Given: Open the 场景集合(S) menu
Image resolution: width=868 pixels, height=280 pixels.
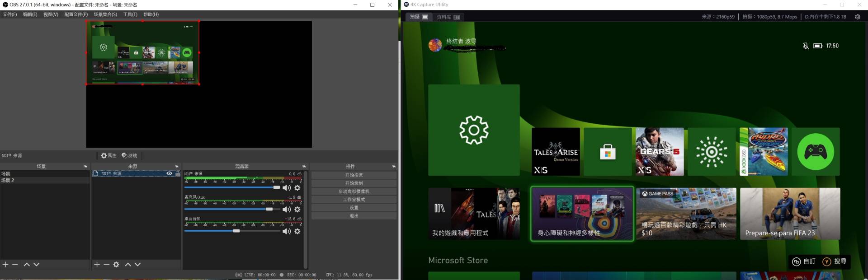Looking at the screenshot, I should (105, 14).
